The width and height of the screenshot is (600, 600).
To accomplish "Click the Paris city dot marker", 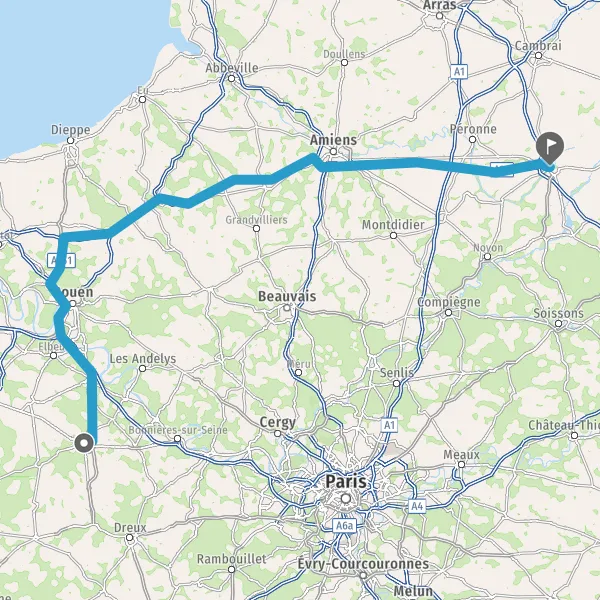I will (x=346, y=499).
